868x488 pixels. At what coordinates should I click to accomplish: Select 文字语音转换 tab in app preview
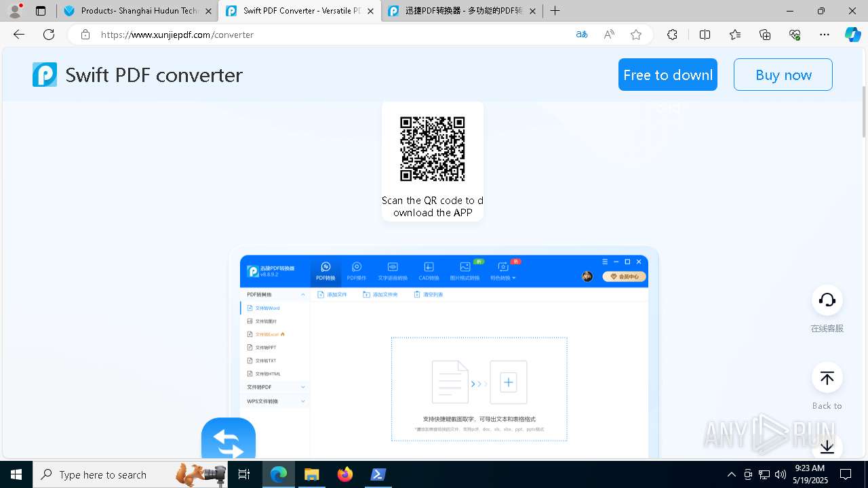[x=393, y=271]
